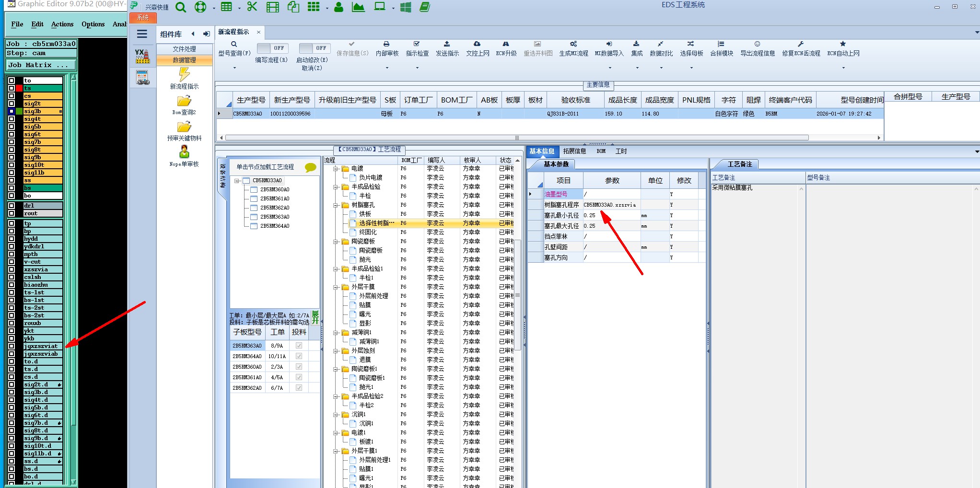This screenshot has width=980, height=488.
Task: Click the 展开 expand button beside 工单 note
Action: pos(315,317)
